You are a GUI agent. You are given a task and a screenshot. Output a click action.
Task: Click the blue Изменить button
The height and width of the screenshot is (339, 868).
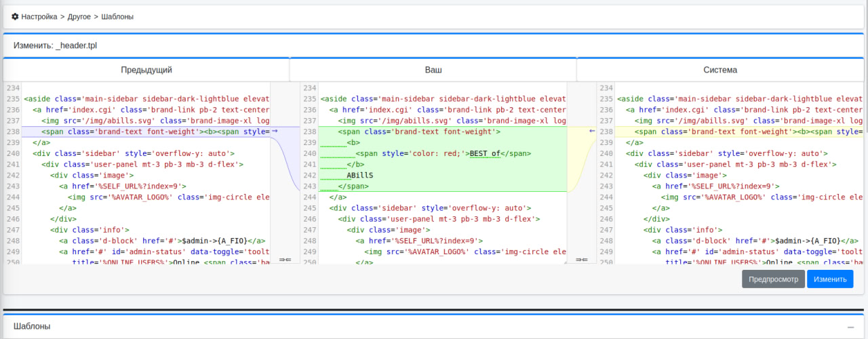click(x=830, y=279)
